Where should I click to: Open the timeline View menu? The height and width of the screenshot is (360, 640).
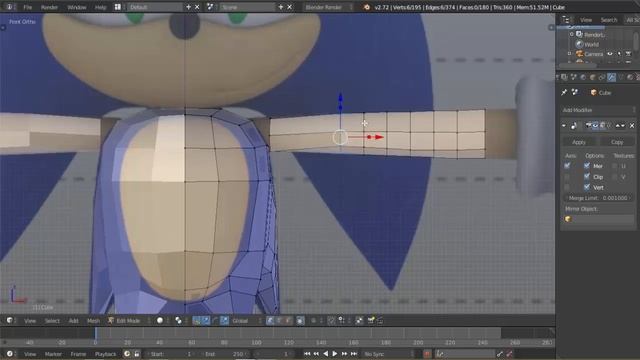click(30, 354)
